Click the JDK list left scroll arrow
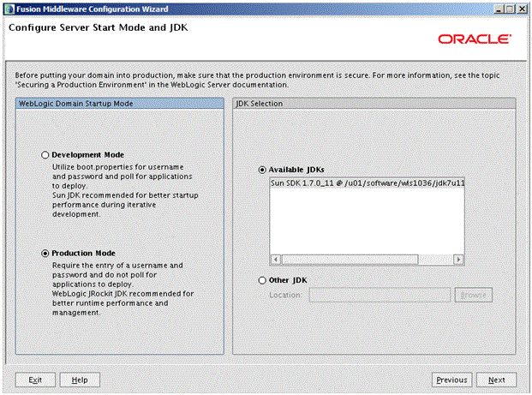Viewport: 532px width, 395px height. 276,260
